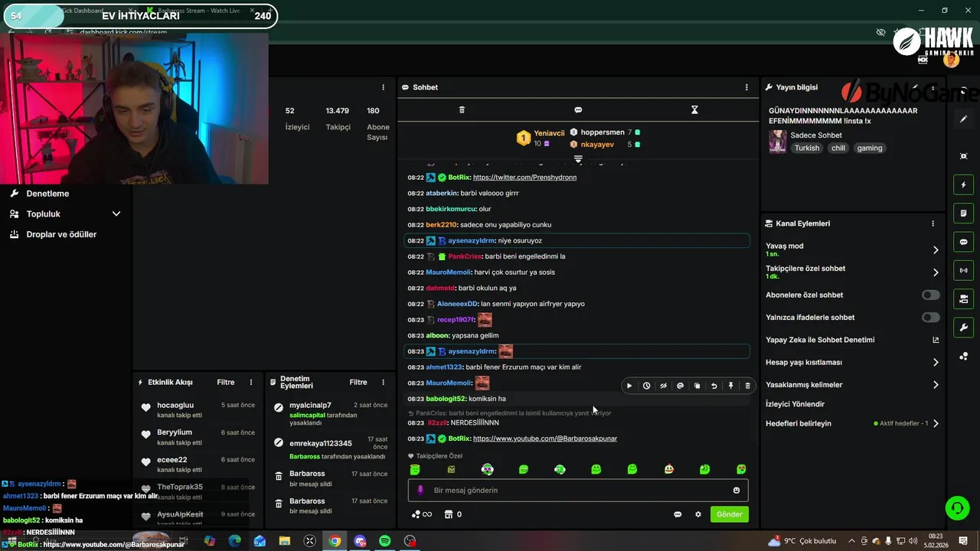Expand Hedeflerinizi belirleyin option

[x=936, y=423]
